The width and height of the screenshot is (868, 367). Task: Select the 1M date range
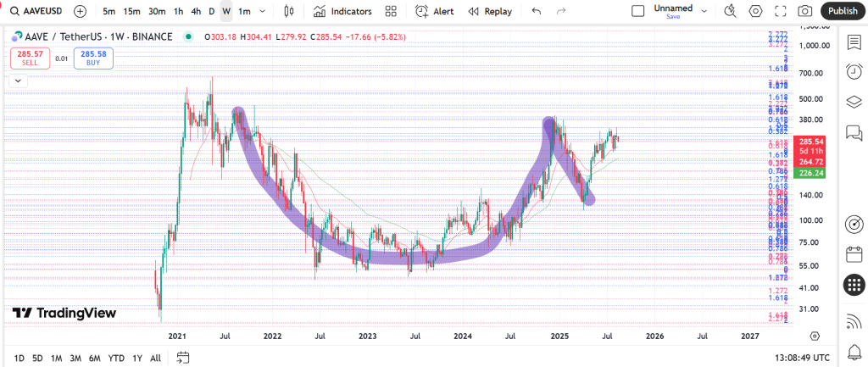coord(56,359)
